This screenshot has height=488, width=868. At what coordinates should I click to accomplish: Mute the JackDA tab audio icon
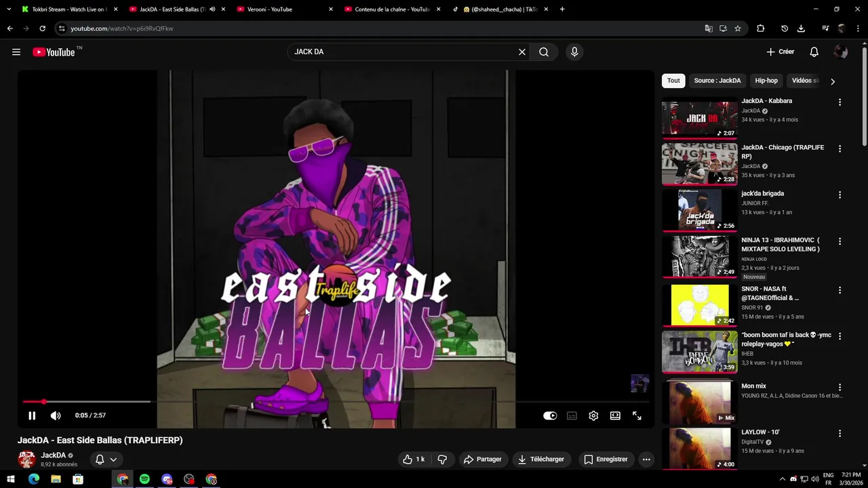pyautogui.click(x=212, y=9)
